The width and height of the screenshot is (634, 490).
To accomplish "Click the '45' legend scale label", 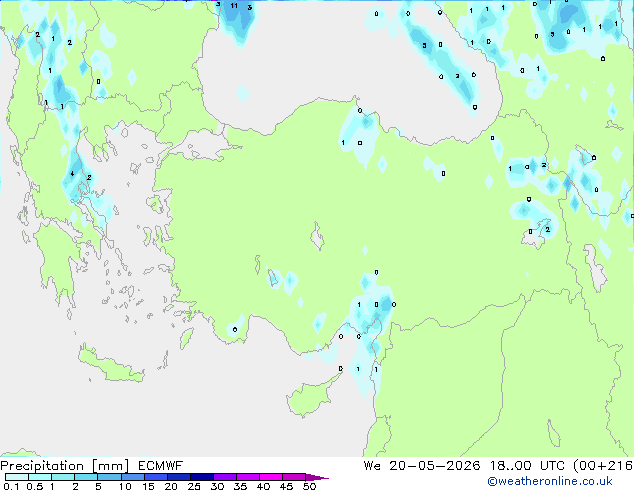I will point(286,486).
